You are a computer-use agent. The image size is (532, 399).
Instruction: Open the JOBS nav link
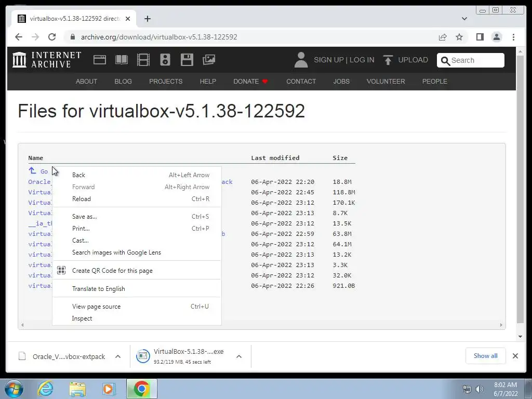click(341, 82)
